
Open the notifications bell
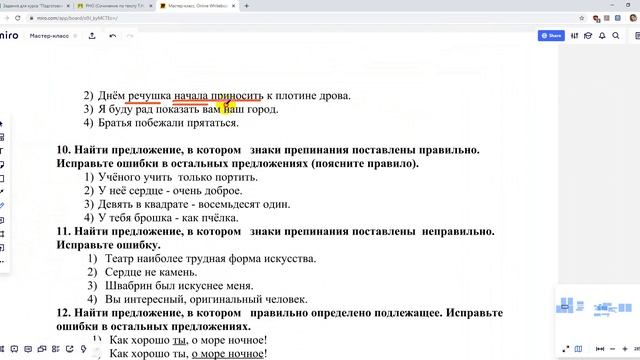(x=602, y=36)
